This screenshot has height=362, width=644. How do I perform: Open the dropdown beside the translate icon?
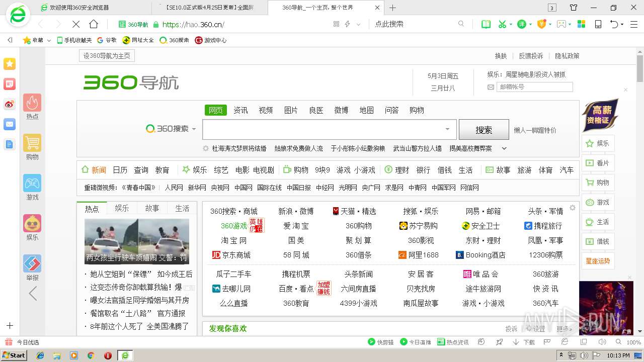[x=530, y=24]
